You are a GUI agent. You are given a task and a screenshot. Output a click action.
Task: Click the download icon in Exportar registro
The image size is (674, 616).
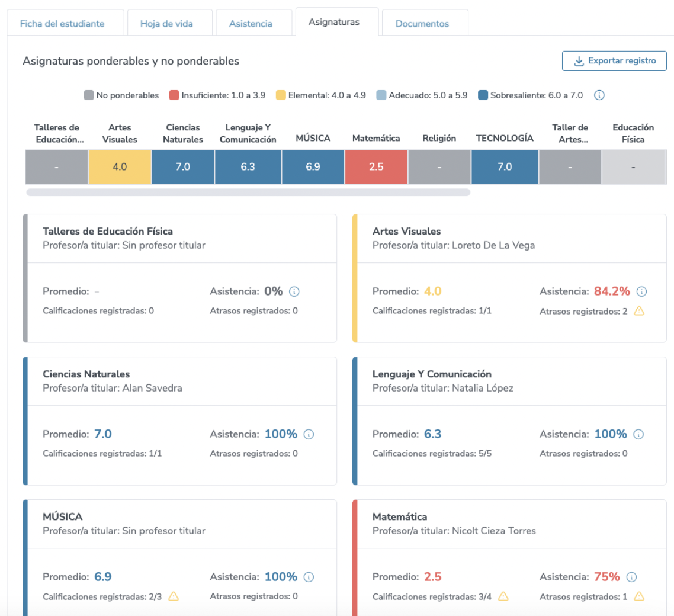coord(579,61)
